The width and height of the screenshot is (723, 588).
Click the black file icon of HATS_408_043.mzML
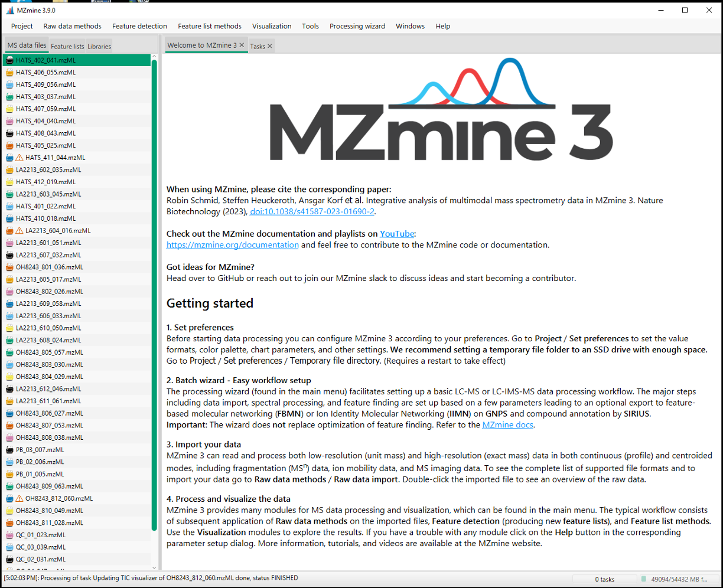point(9,133)
